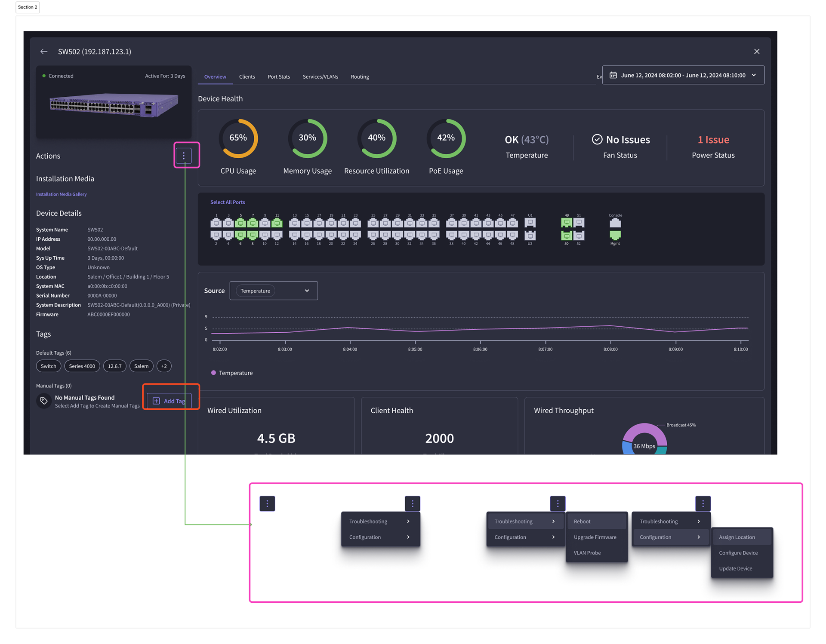826x644 pixels.
Task: Select port 49 in the port panel
Action: [x=567, y=223]
